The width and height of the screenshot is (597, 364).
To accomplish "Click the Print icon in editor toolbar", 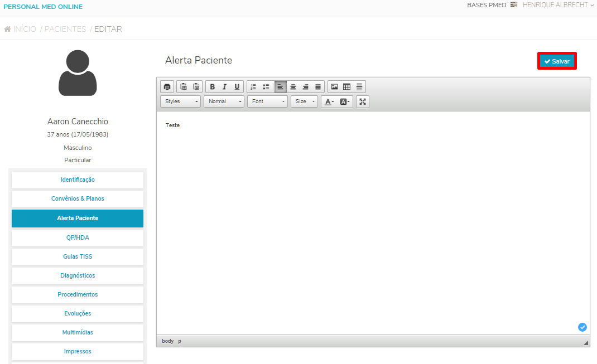I will tap(167, 87).
